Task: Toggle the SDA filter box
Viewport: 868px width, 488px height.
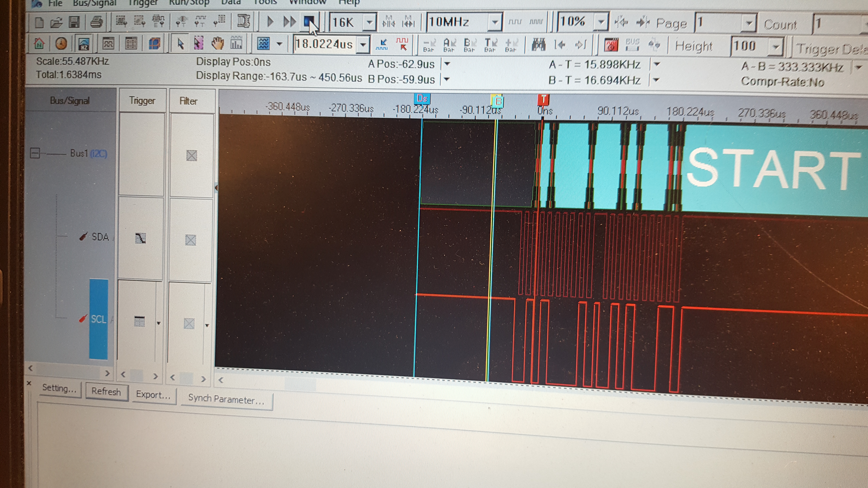Action: click(x=191, y=240)
